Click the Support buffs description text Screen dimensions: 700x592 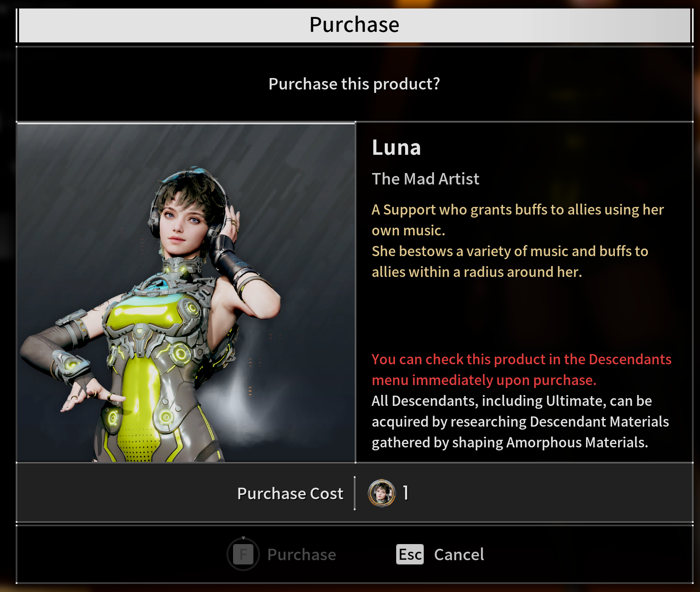(x=518, y=240)
